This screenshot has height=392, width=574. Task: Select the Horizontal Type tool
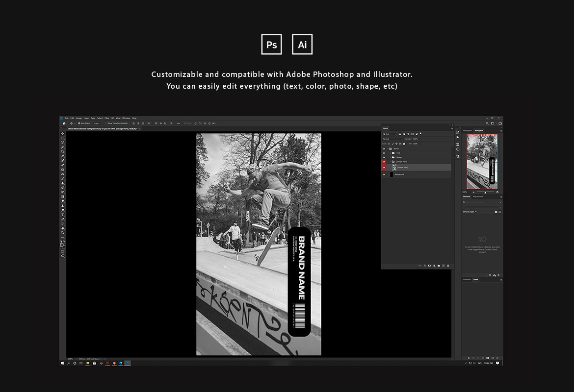point(62,215)
